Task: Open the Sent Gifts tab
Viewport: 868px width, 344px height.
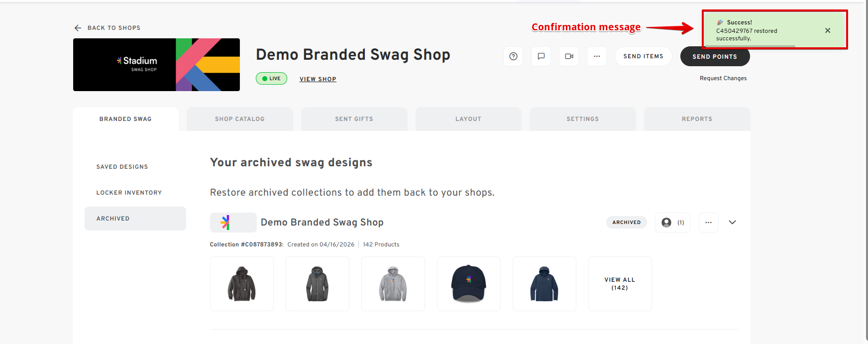Action: pos(354,119)
